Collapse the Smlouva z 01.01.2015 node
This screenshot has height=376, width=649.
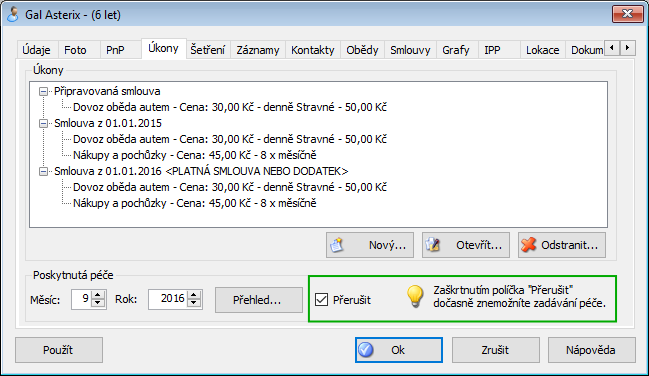pyautogui.click(x=43, y=123)
